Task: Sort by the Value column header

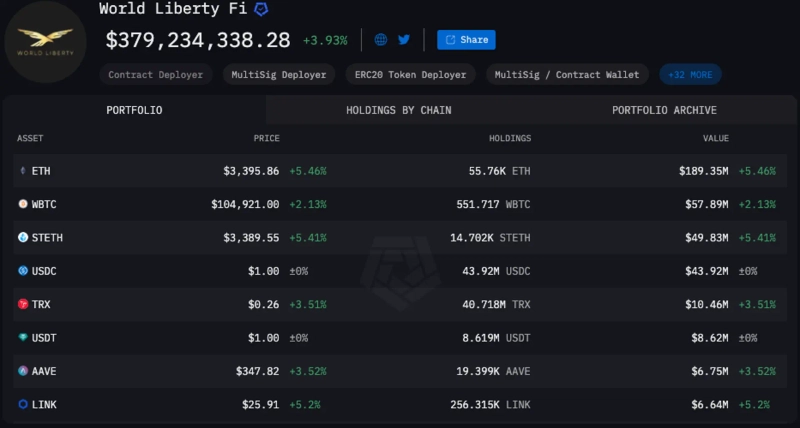Action: pyautogui.click(x=716, y=138)
